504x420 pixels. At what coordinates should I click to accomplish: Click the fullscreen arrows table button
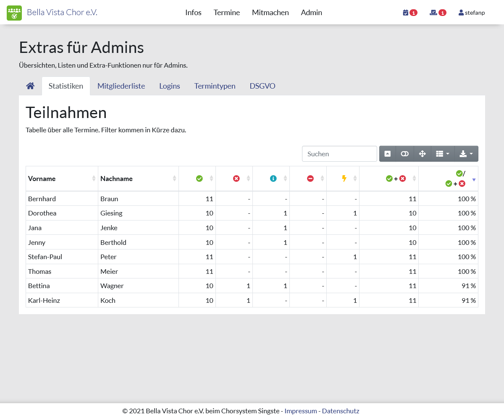(x=423, y=154)
